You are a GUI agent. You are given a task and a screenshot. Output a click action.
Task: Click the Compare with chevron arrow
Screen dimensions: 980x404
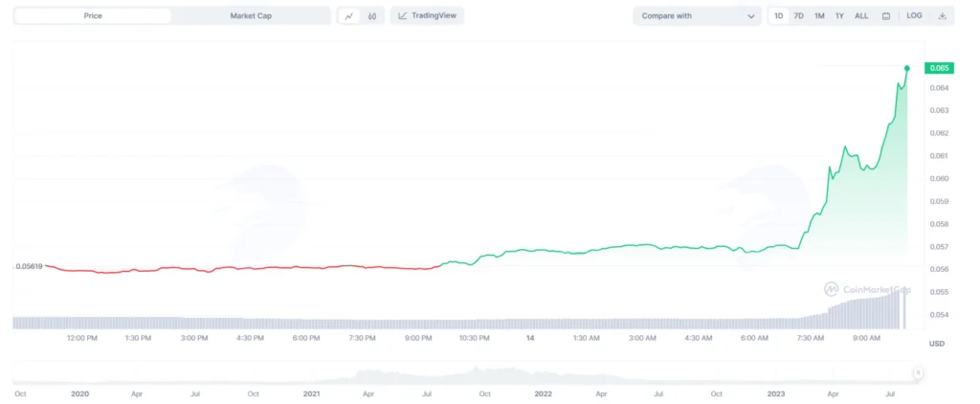751,16
